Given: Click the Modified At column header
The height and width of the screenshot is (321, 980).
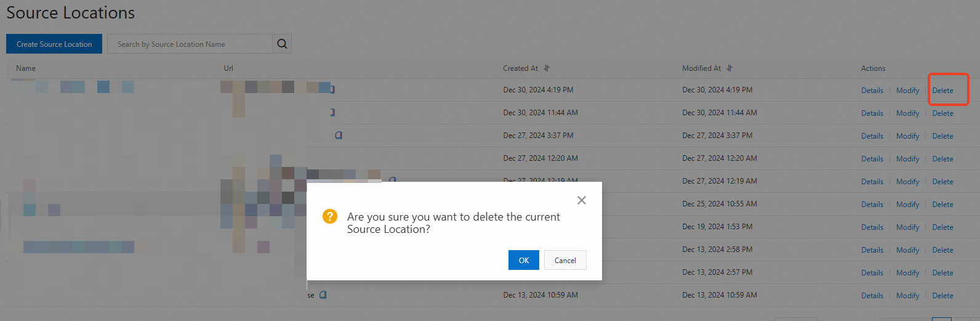Looking at the screenshot, I should click(701, 68).
